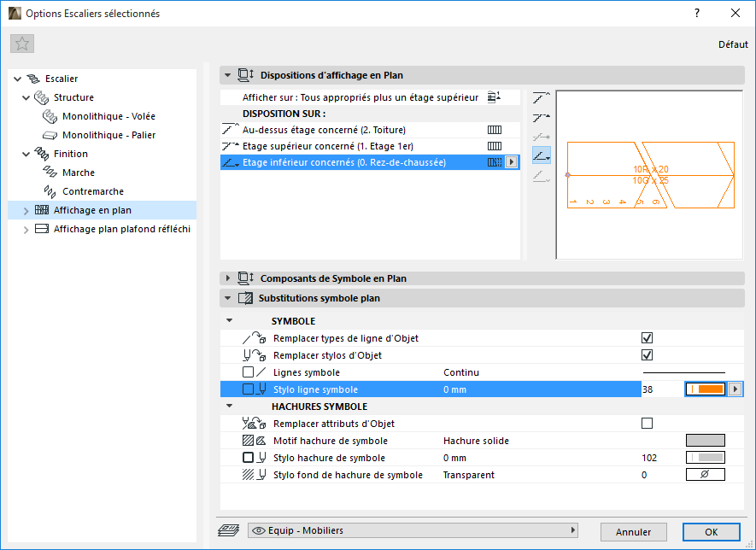Image resolution: width=756 pixels, height=550 pixels.
Task: Click layout icon for the Rez-de-chaussée row
Action: pos(495,162)
